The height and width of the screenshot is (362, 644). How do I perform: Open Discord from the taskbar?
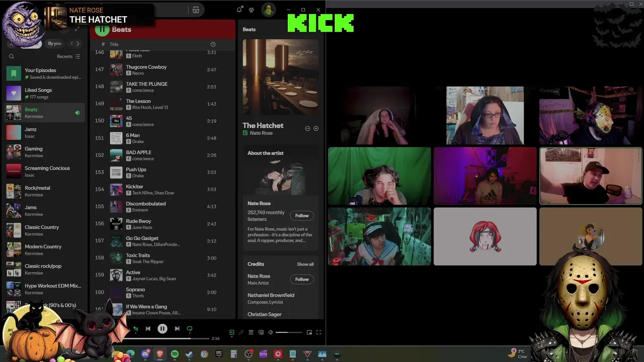click(145, 354)
